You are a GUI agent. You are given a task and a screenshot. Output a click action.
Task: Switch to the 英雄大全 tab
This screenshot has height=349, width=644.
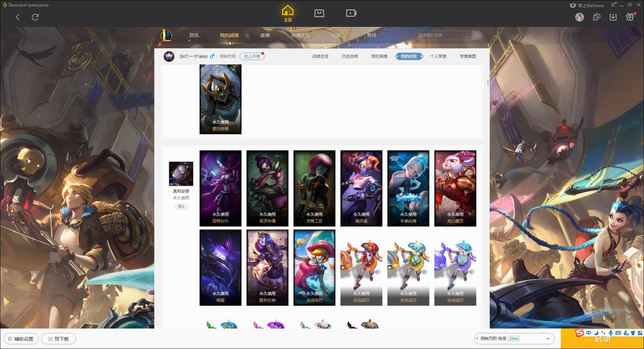[301, 35]
